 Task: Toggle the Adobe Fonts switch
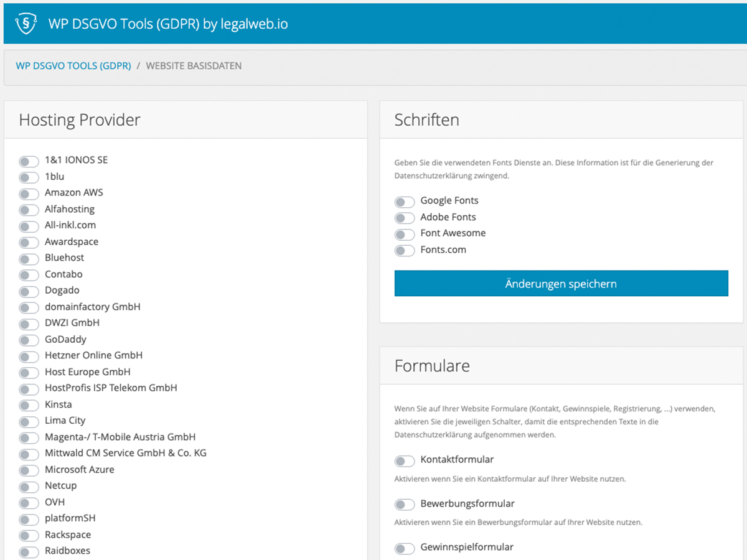pyautogui.click(x=405, y=218)
